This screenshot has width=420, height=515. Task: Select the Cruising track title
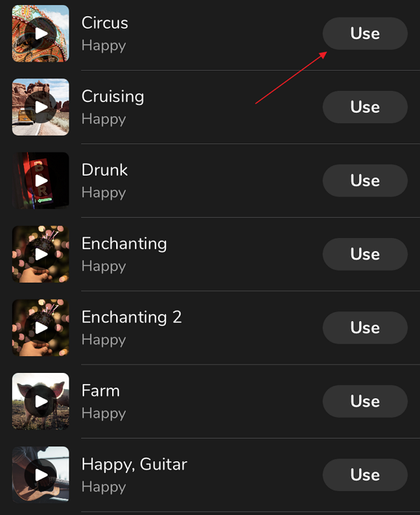(113, 97)
